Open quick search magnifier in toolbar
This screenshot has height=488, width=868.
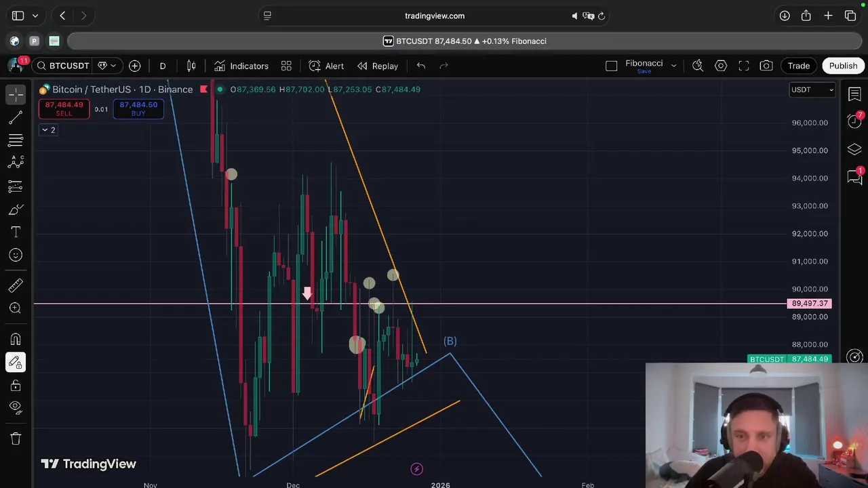click(697, 66)
